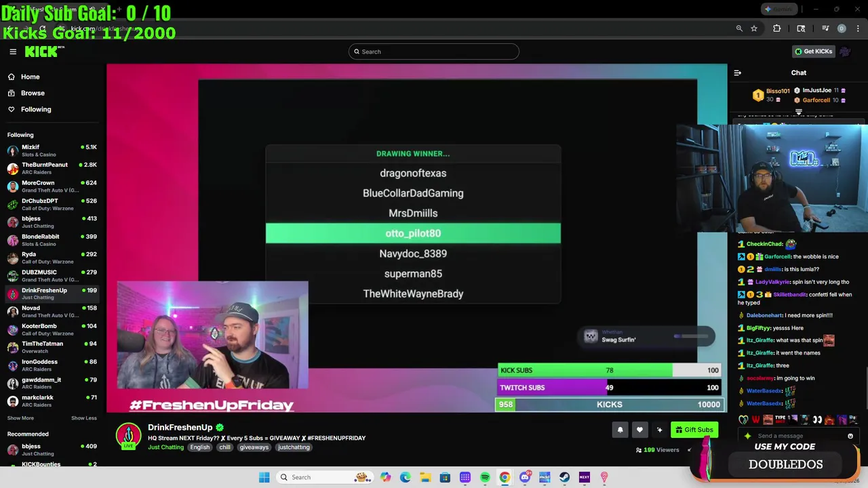The width and height of the screenshot is (868, 488).
Task: Open Mizkif's channel in Following list
Action: coord(52,150)
